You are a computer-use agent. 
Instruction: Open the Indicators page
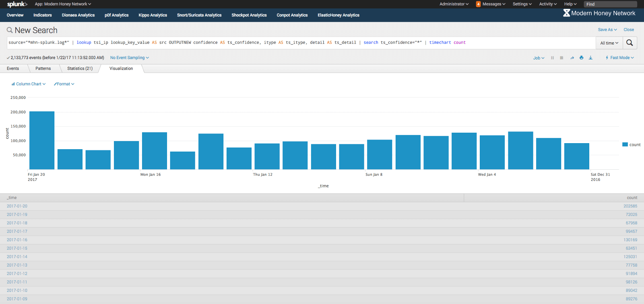pyautogui.click(x=43, y=15)
